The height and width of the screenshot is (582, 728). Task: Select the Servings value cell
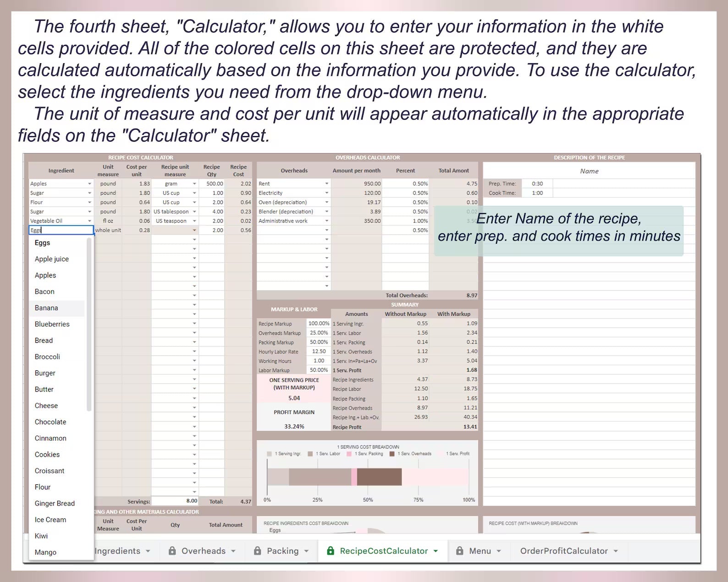(175, 501)
